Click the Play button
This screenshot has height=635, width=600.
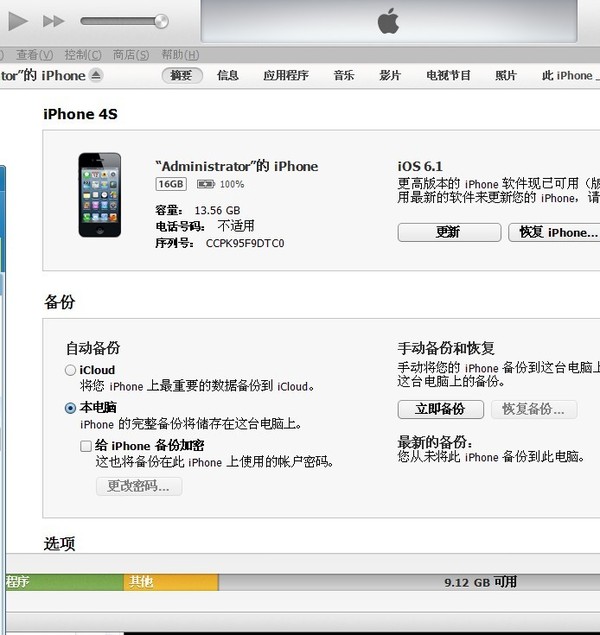(x=18, y=21)
